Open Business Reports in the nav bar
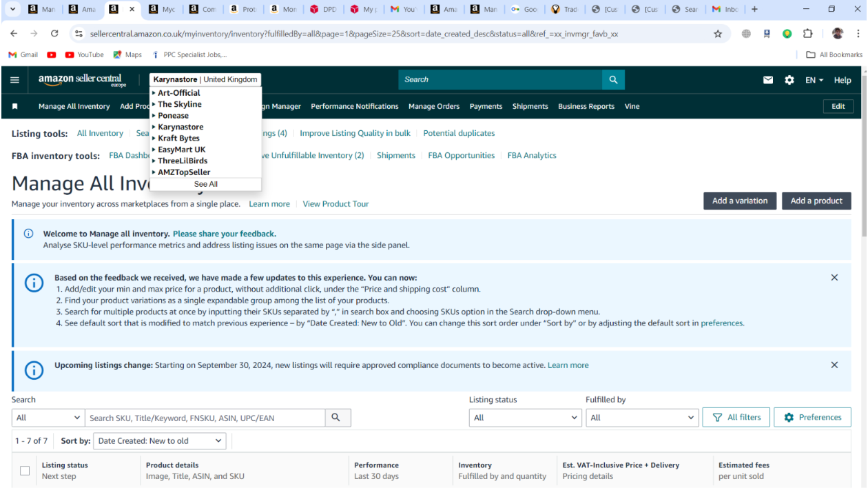The width and height of the screenshot is (868, 488). tap(586, 106)
